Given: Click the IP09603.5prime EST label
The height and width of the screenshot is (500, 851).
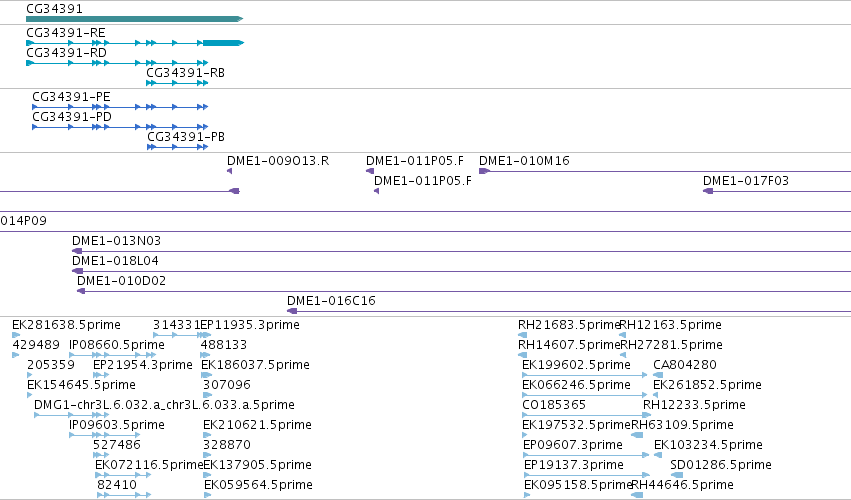Looking at the screenshot, I should click(x=117, y=425).
